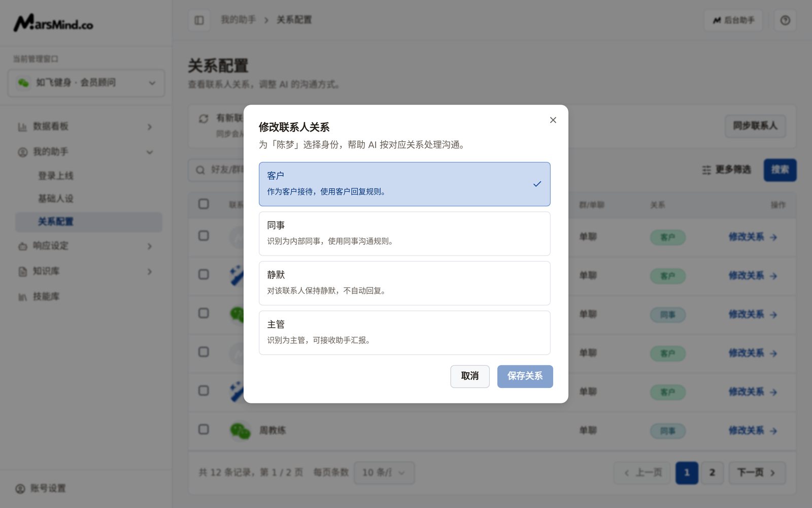Screen dimensions: 812x508
Task: Open 后台助手 in the header
Action: pos(733,20)
